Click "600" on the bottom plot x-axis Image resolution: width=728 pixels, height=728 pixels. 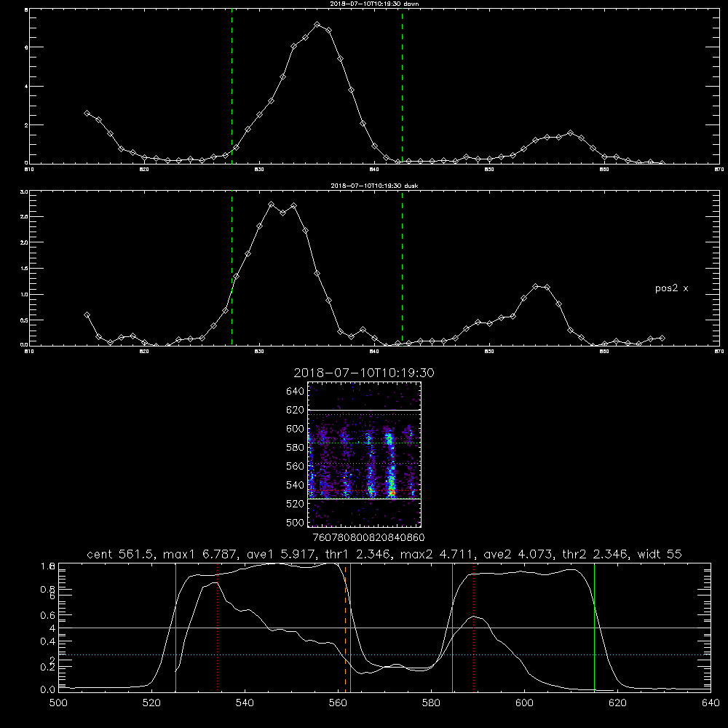(x=525, y=703)
